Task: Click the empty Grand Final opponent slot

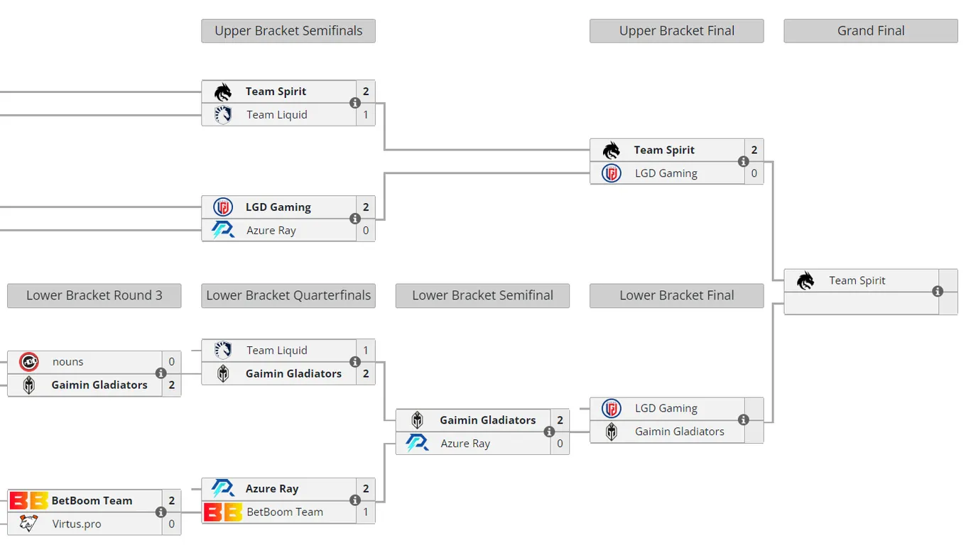Action: (x=862, y=303)
